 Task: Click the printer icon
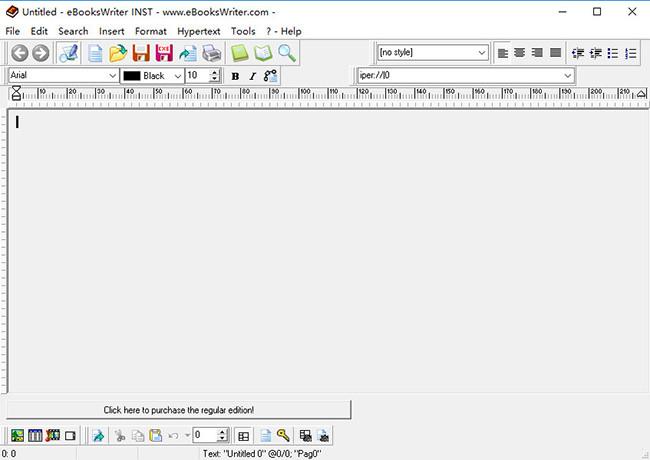[x=211, y=53]
